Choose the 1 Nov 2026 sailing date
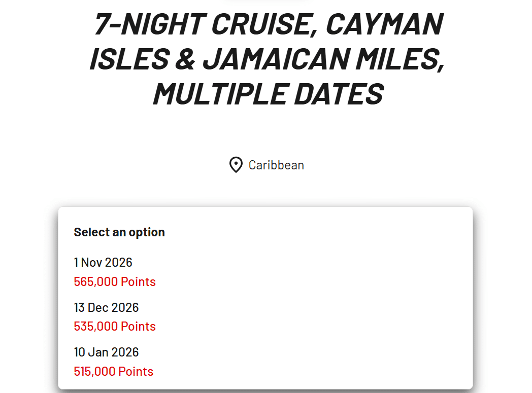Viewport: 532px width, 393px height. click(103, 262)
